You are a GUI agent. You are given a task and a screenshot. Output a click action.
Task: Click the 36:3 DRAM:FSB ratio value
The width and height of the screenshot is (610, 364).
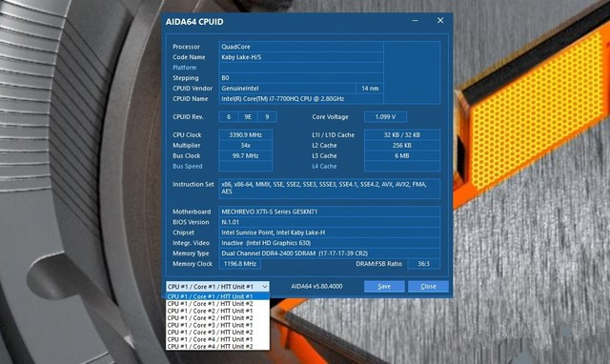[423, 264]
